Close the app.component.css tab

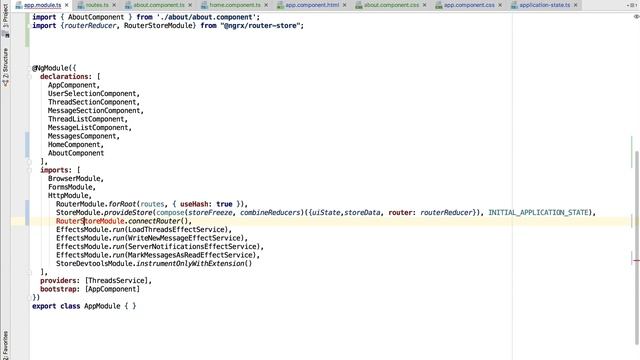pyautogui.click(x=500, y=5)
